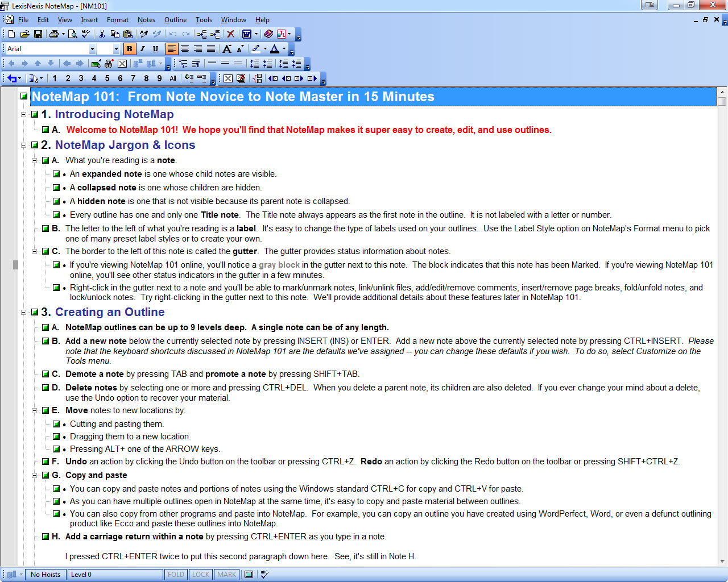Open the Outline menu
Viewport: 728px width, 582px height.
point(175,20)
